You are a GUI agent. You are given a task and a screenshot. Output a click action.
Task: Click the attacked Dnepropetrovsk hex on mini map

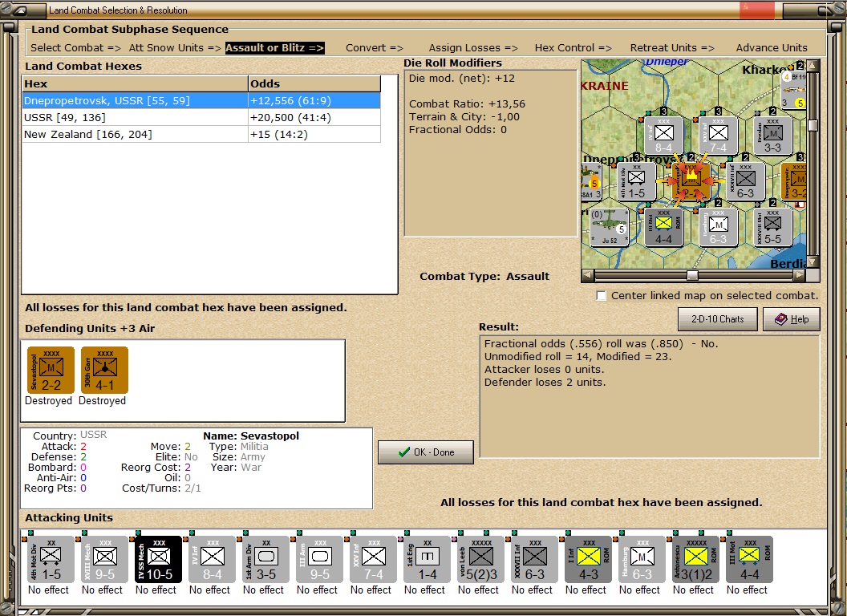pos(691,181)
